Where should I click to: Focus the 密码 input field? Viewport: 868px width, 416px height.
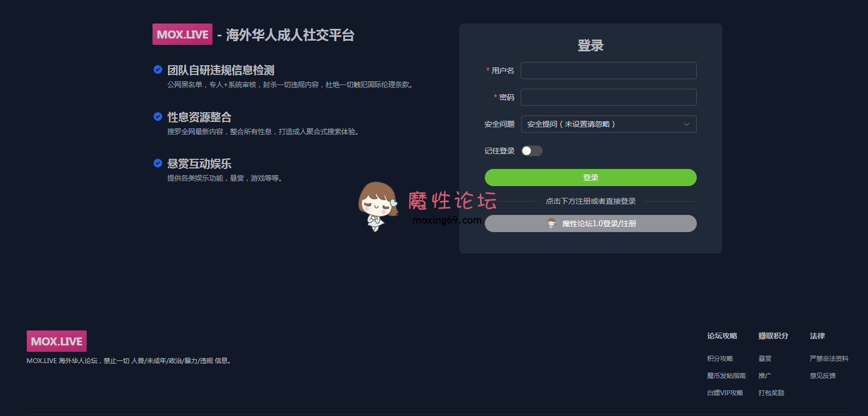pyautogui.click(x=608, y=97)
